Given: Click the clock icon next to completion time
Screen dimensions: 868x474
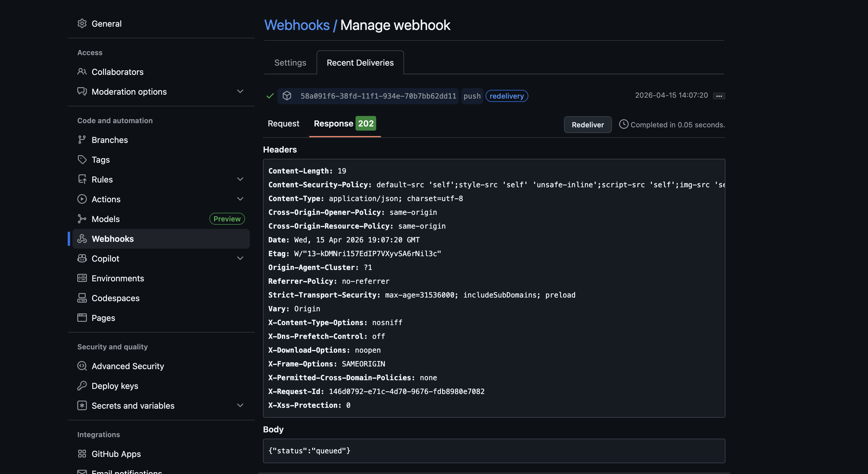Looking at the screenshot, I should pyautogui.click(x=623, y=124).
